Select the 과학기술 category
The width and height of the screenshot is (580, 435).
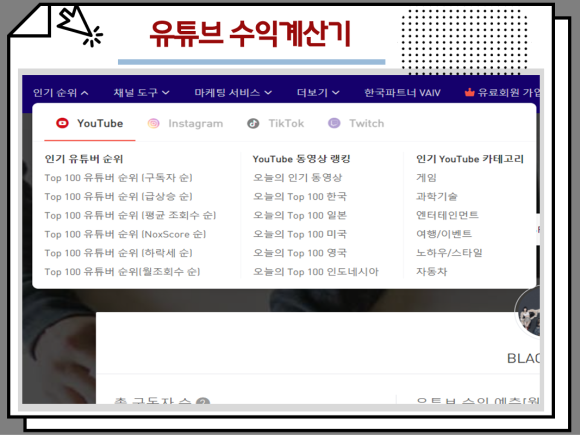(x=437, y=196)
